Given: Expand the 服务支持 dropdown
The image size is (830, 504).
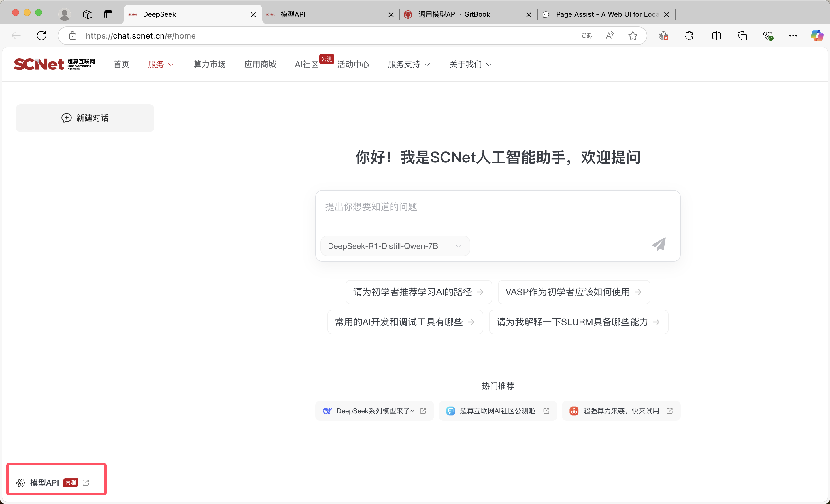Looking at the screenshot, I should point(409,64).
